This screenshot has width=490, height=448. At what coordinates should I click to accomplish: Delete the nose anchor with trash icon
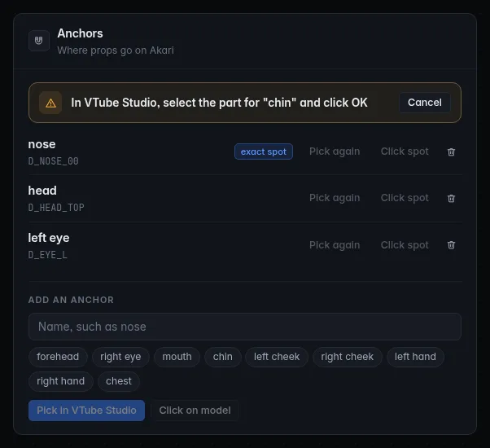[451, 152]
